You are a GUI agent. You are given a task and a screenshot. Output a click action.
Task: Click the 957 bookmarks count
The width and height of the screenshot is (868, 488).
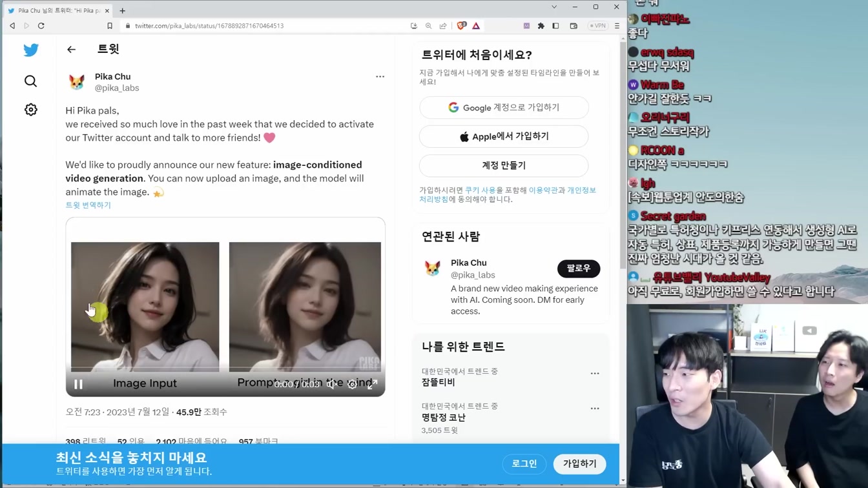tap(258, 442)
